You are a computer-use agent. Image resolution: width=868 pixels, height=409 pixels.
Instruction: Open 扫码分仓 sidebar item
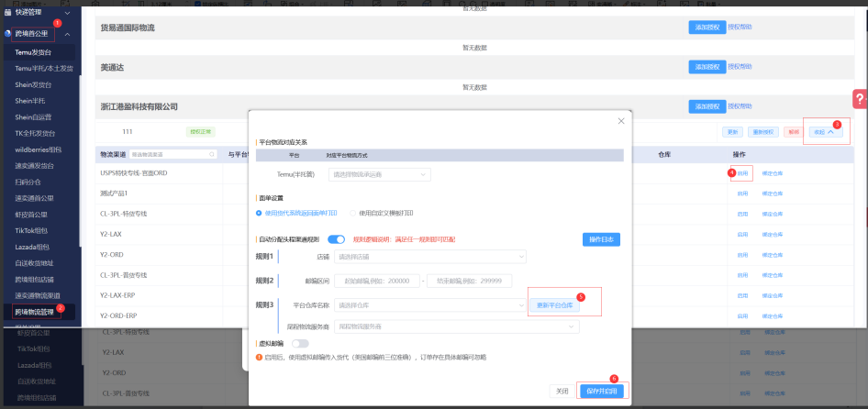[x=28, y=182]
